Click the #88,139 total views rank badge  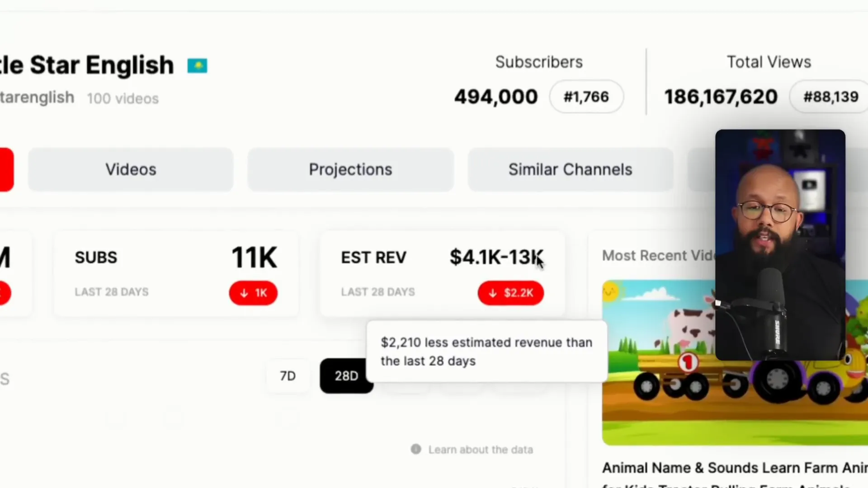tap(830, 97)
